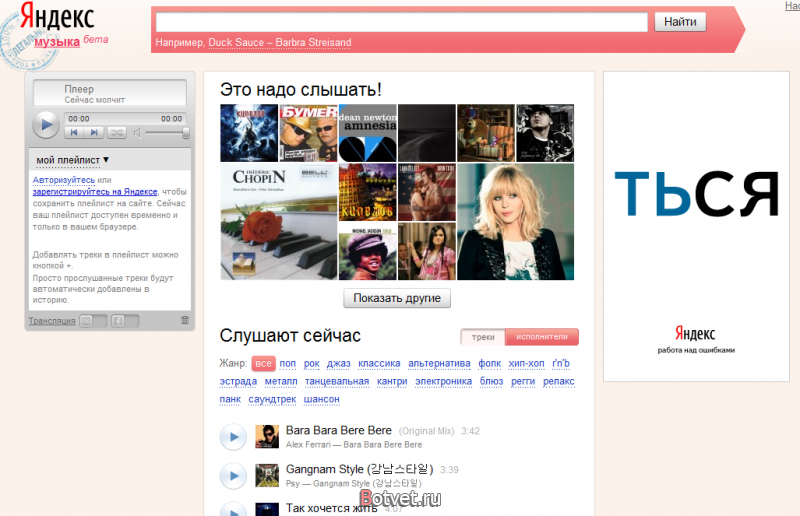The height and width of the screenshot is (516, 800).
Task: Filter by genre 'рок'
Action: click(x=312, y=363)
